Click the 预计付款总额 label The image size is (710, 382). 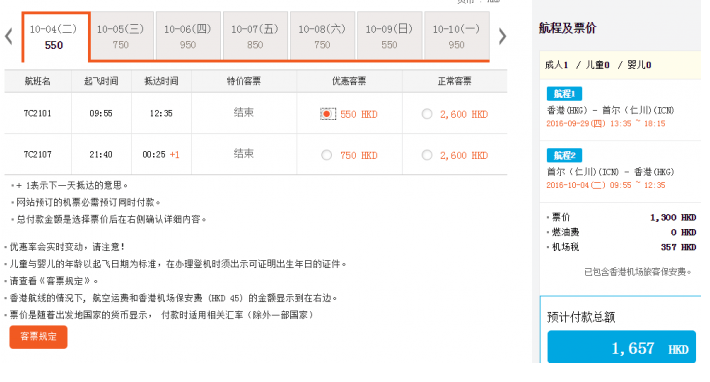581,317
